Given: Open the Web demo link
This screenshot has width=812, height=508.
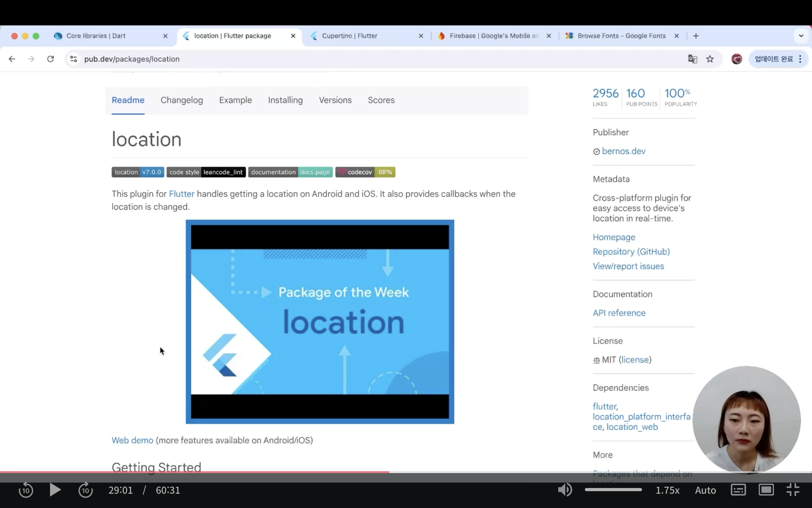Looking at the screenshot, I should coord(133,440).
